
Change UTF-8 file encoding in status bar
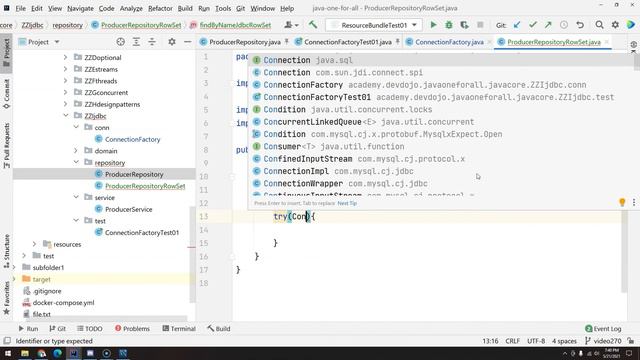536,341
